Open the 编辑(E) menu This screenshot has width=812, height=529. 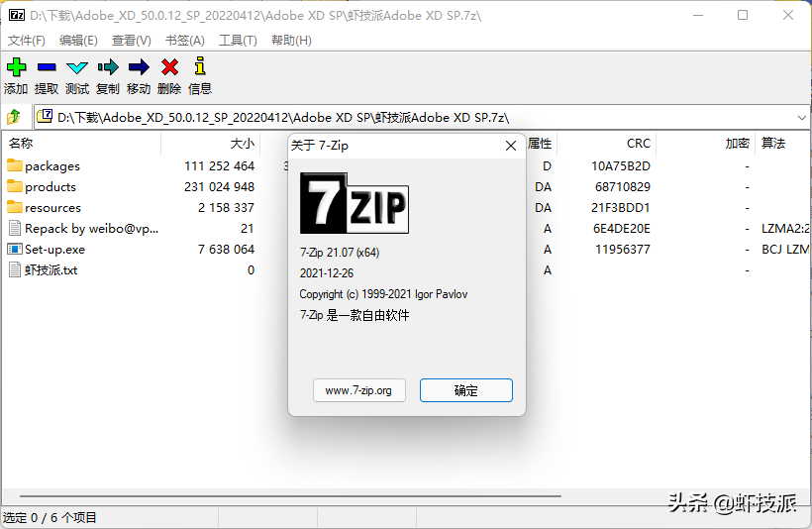click(78, 41)
